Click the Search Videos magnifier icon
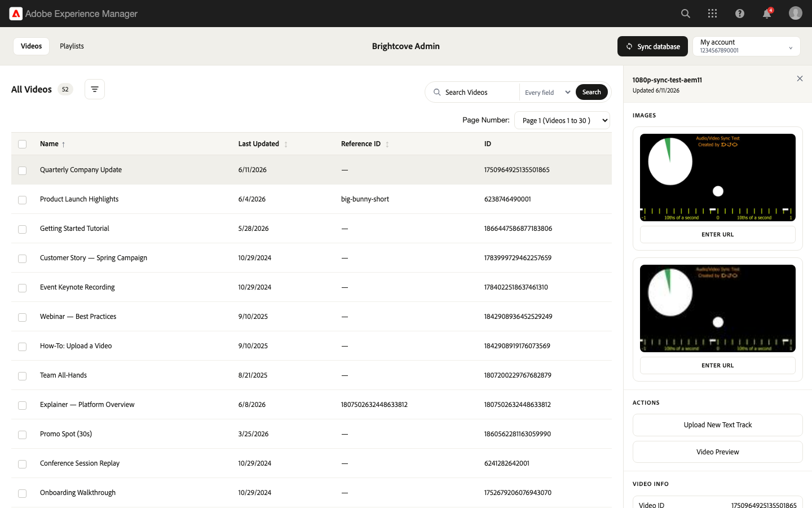812x508 pixels. 437,92
